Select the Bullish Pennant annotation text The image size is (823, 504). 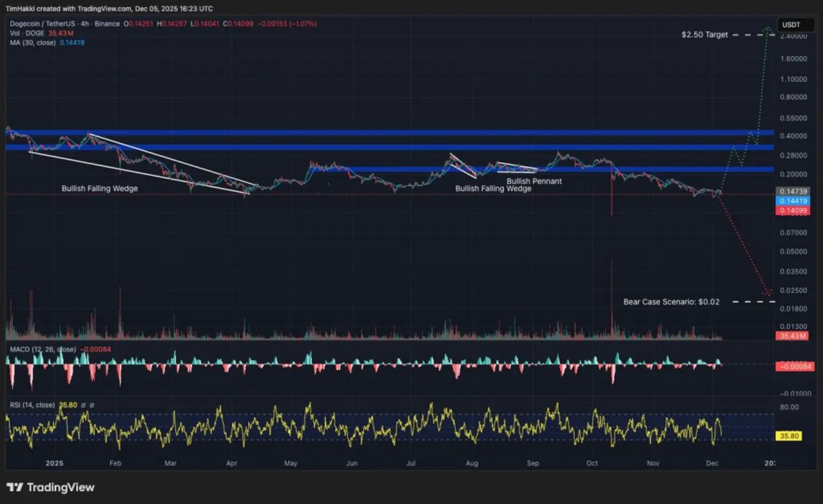point(534,181)
